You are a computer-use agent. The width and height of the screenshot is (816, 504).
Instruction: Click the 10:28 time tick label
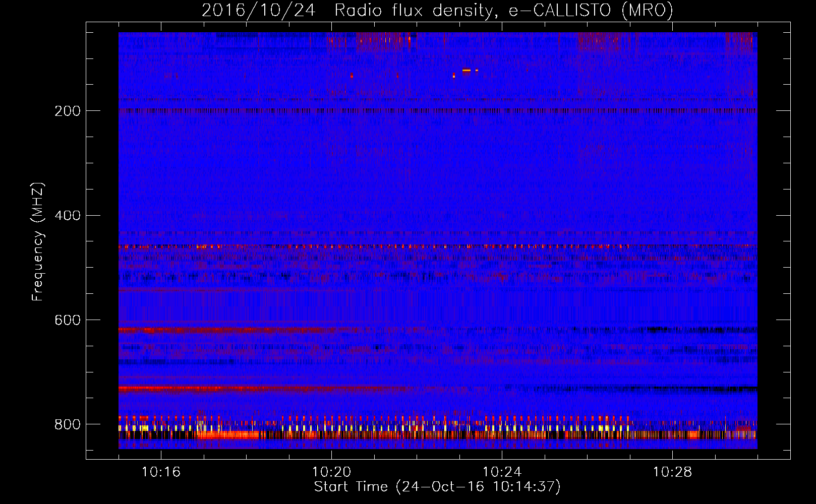coord(672,472)
